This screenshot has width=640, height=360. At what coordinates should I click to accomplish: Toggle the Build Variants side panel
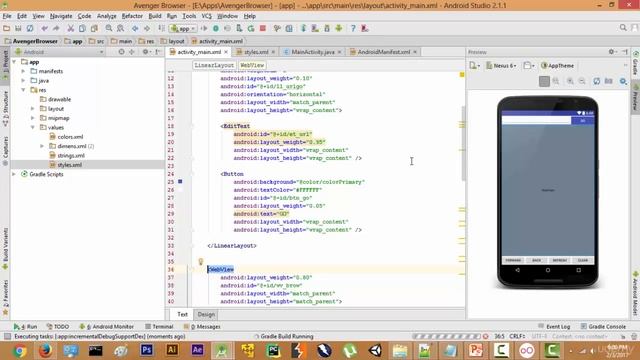pyautogui.click(x=5, y=248)
